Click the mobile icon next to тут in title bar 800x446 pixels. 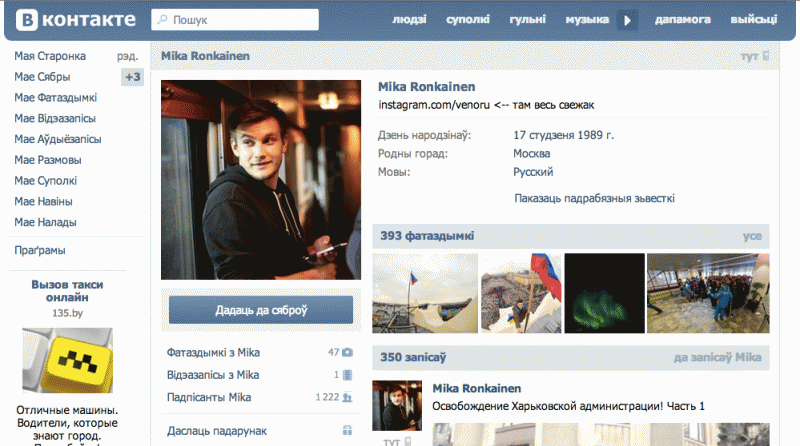pyautogui.click(x=765, y=56)
